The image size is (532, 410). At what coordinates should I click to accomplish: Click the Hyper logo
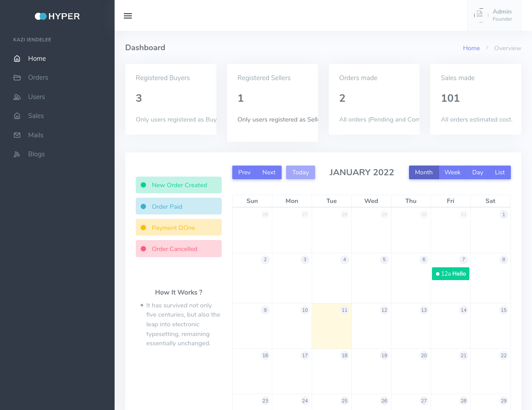(57, 16)
